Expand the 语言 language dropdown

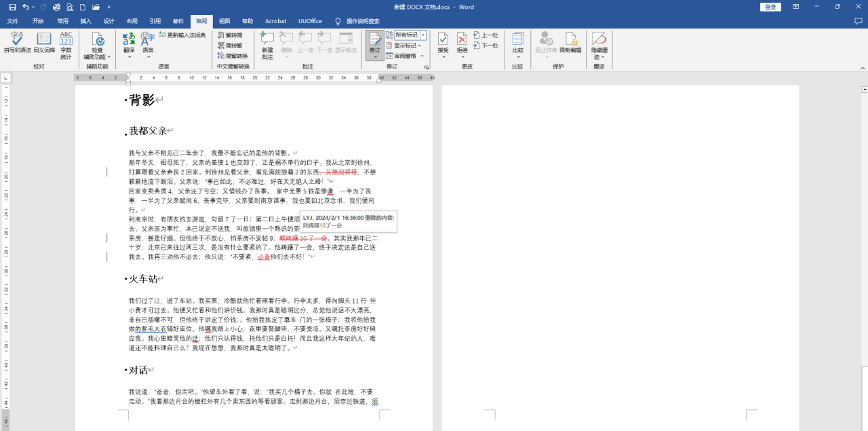click(148, 57)
